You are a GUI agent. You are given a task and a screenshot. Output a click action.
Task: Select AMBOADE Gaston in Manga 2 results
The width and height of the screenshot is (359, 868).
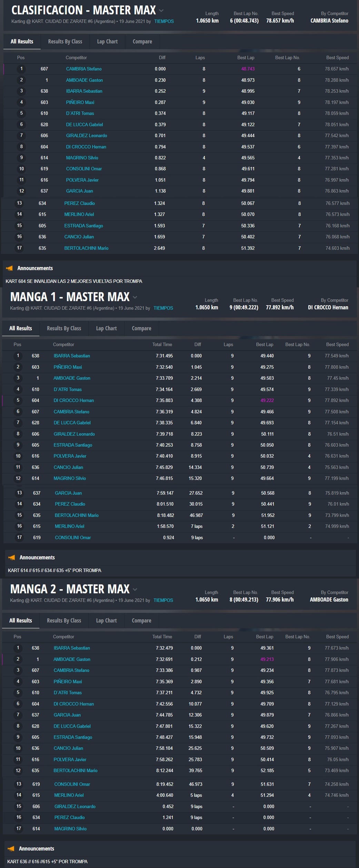72,659
